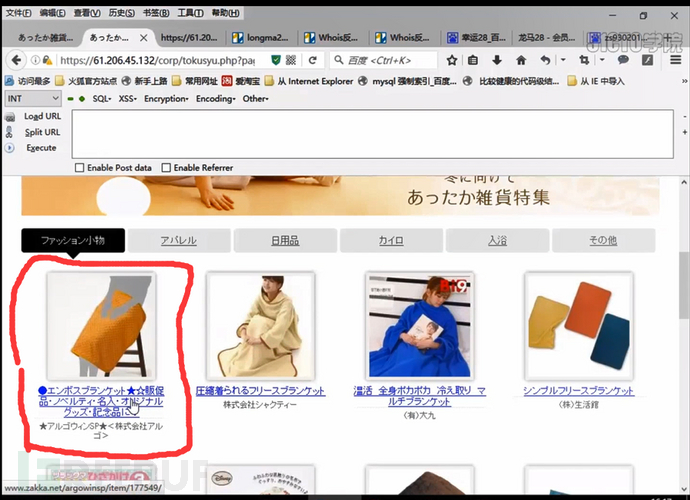Click the address bar URL field
This screenshot has height=500, width=690.
click(158, 60)
